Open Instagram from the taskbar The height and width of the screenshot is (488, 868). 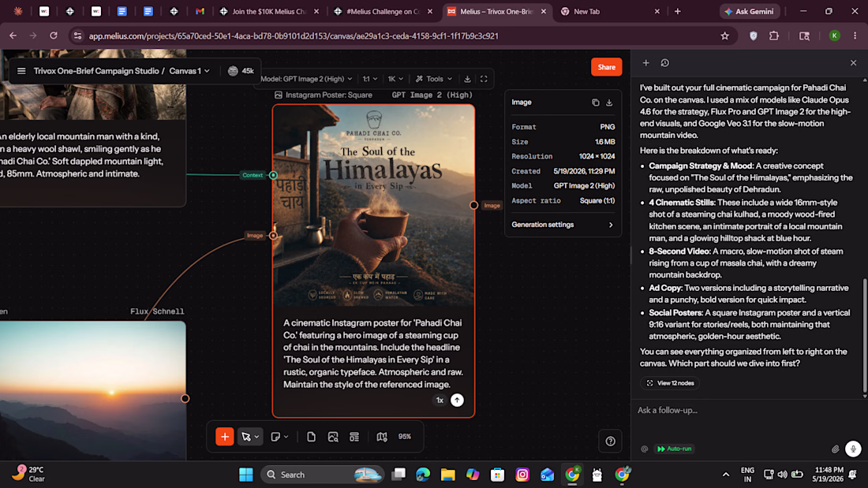(522, 474)
